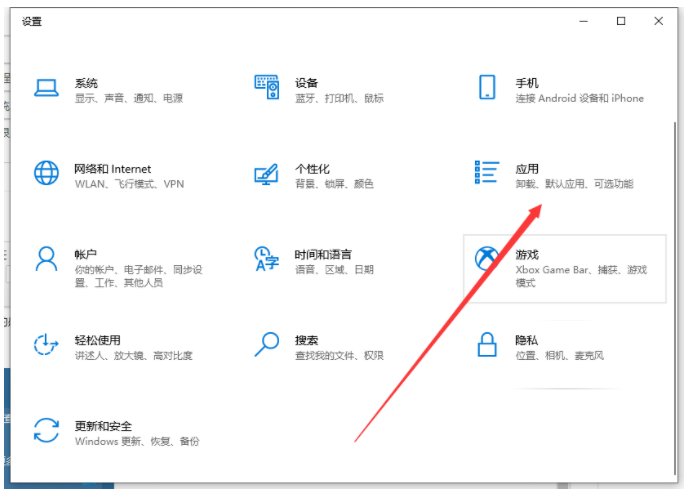
Task: Click the 游戏 Xbox icon
Action: [x=487, y=259]
